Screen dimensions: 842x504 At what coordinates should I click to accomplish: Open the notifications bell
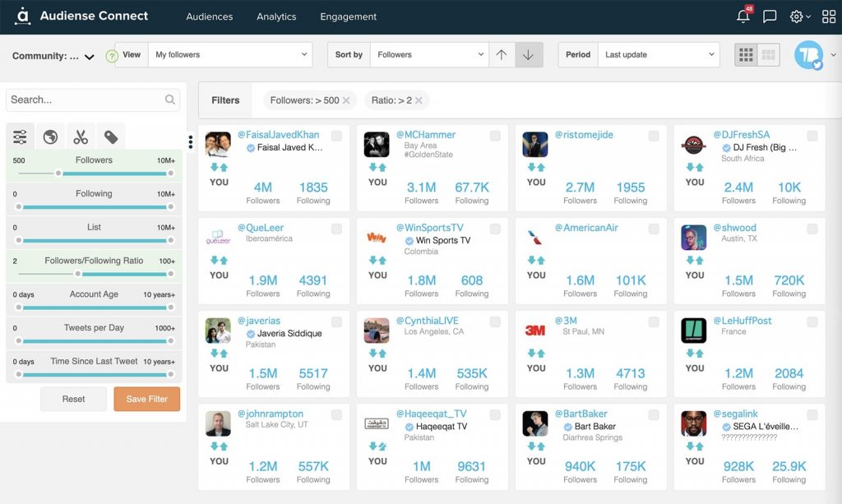[743, 16]
